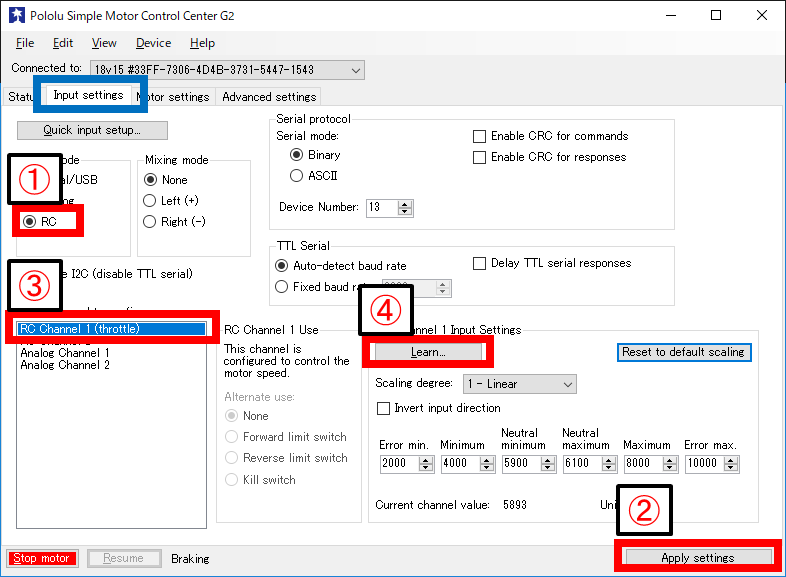786x577 pixels.
Task: Select Forward limit switch option
Action: [286, 437]
